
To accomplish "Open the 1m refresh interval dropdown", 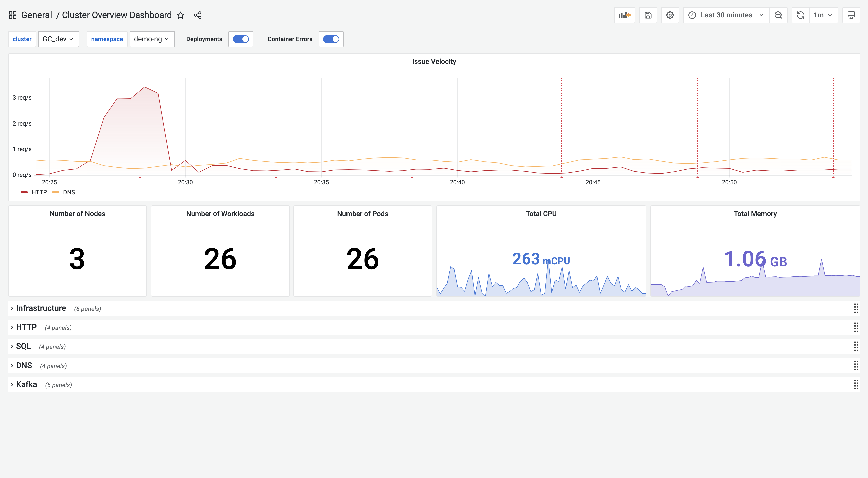I will (823, 15).
